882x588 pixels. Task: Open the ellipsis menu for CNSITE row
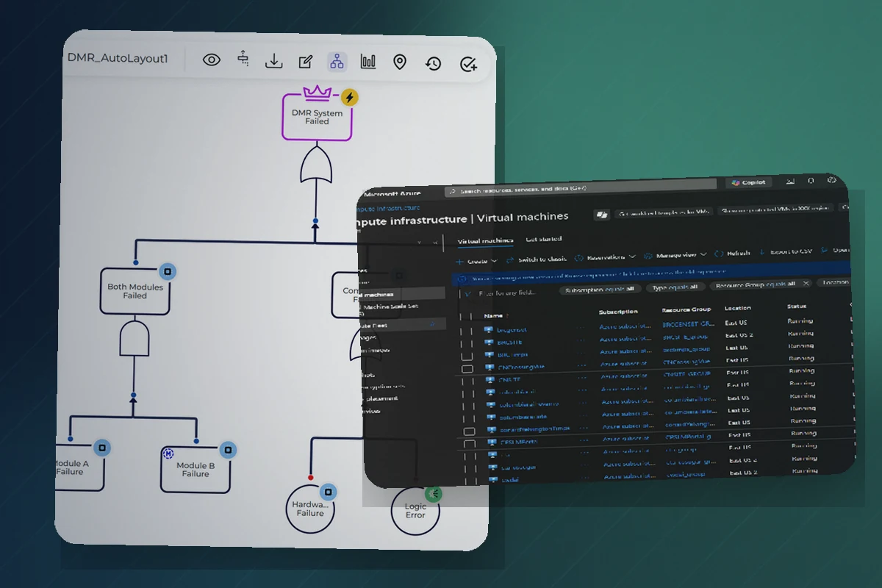pos(581,377)
